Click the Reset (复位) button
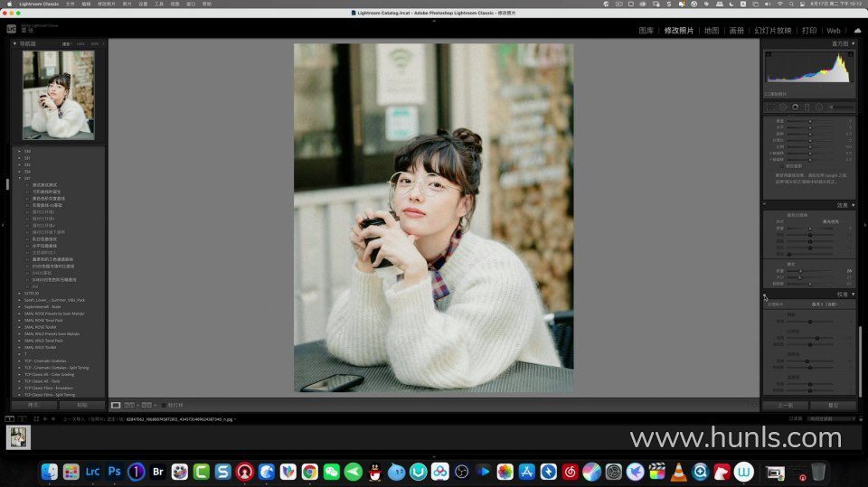Screen dimensions: 868x487 pyautogui.click(x=833, y=406)
